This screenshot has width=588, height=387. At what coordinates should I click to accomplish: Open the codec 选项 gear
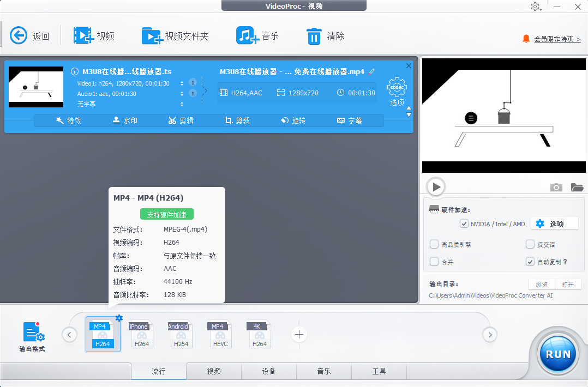point(397,92)
